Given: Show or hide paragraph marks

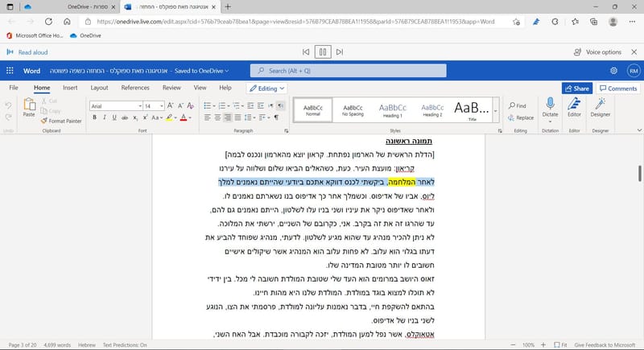Looking at the screenshot, I should tap(276, 117).
